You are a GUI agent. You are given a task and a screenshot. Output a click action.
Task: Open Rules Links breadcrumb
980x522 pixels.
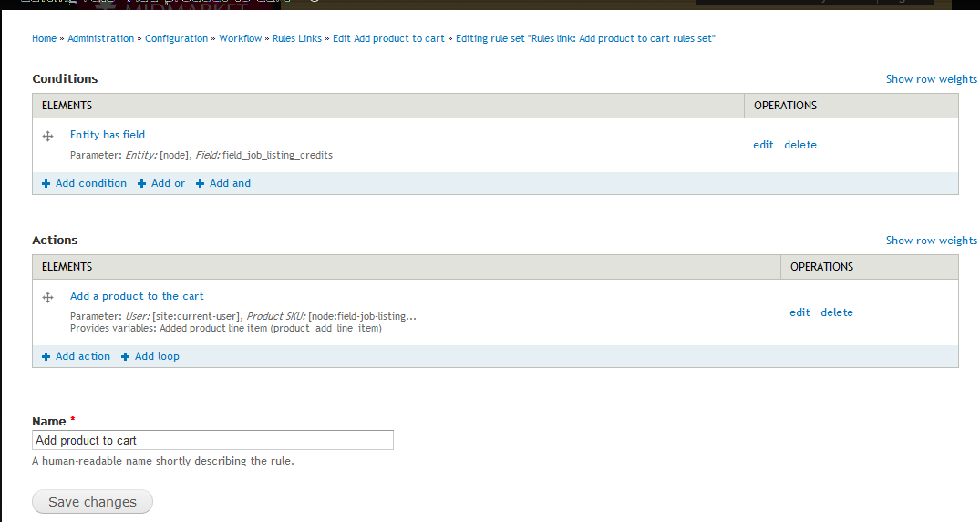(x=296, y=38)
